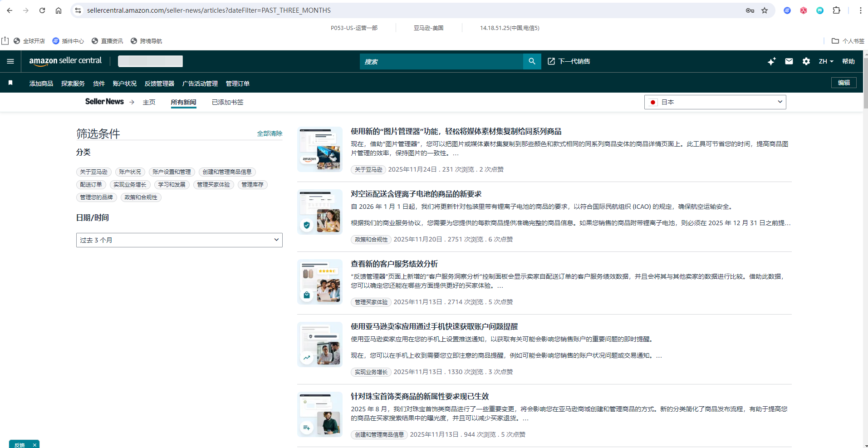This screenshot has height=448, width=868.
Task: Open the 过去 3 个月 date dropdown
Action: tap(179, 240)
